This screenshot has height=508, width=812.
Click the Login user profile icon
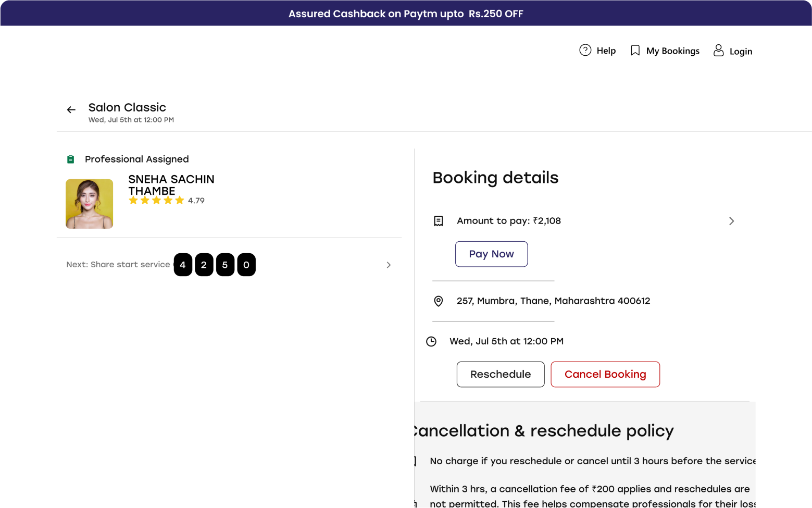(718, 51)
